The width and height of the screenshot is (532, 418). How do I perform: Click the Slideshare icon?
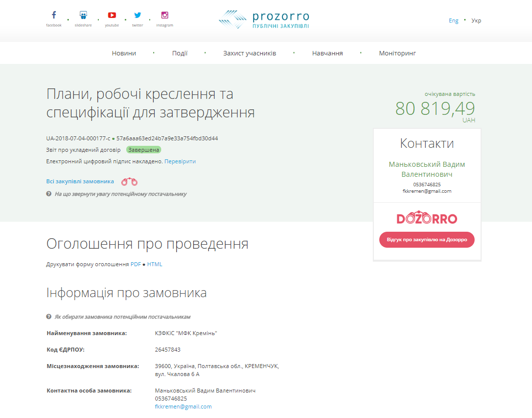(x=83, y=15)
